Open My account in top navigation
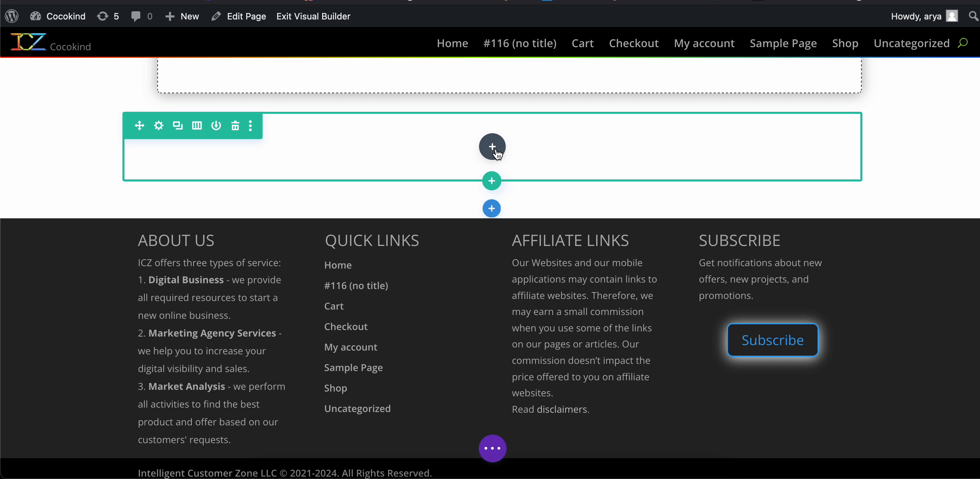 click(704, 43)
